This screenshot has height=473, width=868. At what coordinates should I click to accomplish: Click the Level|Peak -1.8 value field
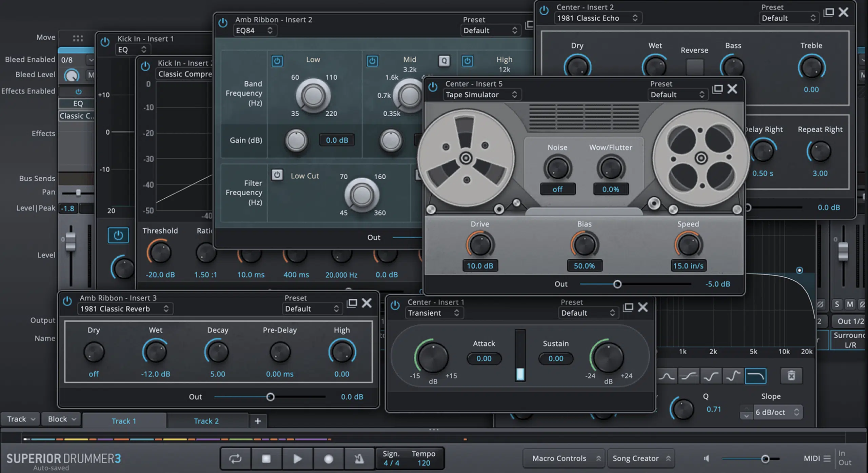tap(68, 208)
